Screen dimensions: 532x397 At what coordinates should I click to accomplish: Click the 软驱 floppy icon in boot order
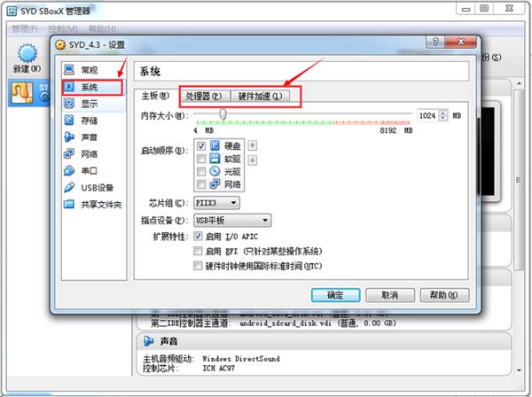pyautogui.click(x=215, y=159)
